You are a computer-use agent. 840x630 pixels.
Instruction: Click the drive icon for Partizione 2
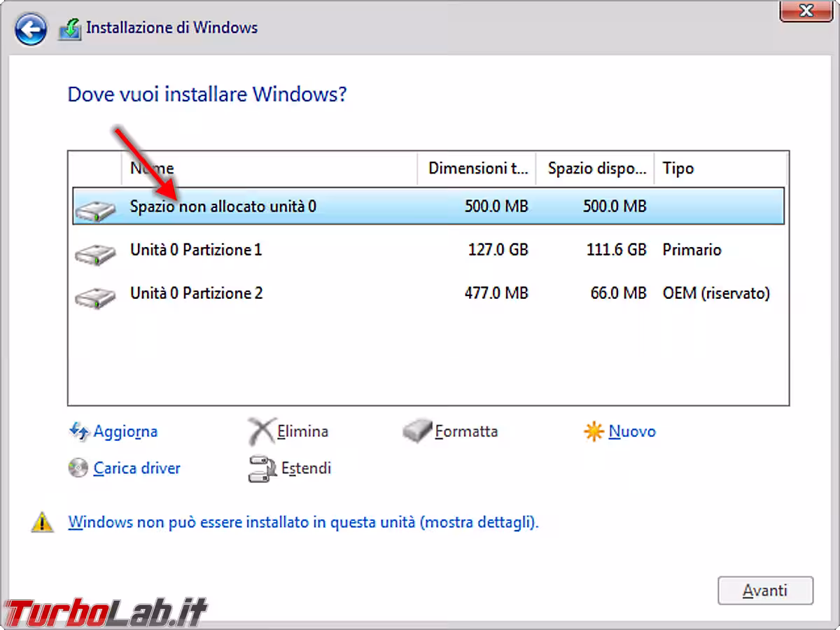(94, 295)
